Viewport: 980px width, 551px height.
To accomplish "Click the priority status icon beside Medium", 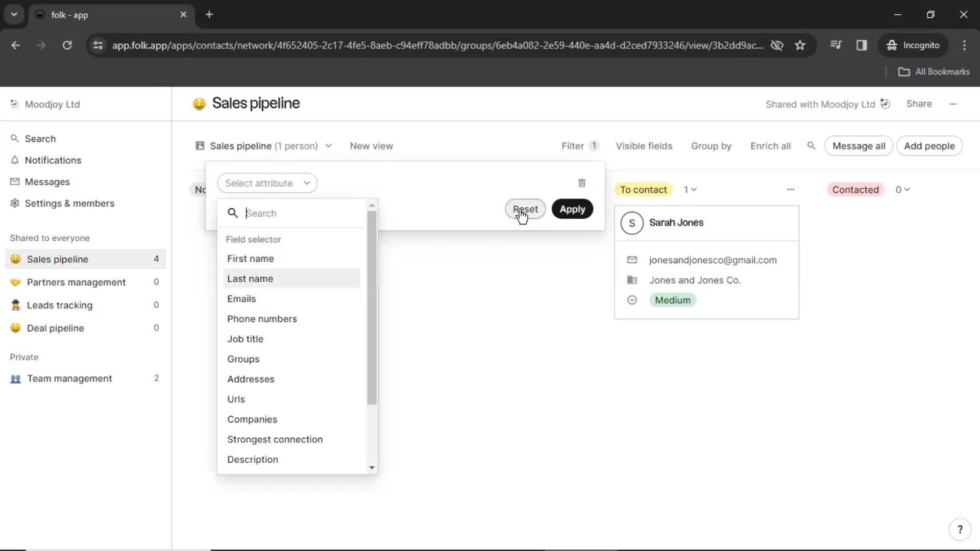I will (632, 300).
